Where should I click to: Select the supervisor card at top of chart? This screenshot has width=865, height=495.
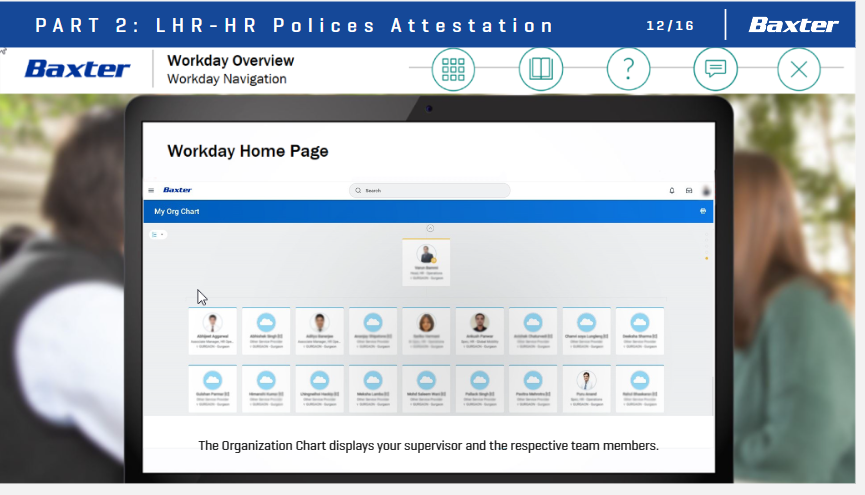(426, 262)
